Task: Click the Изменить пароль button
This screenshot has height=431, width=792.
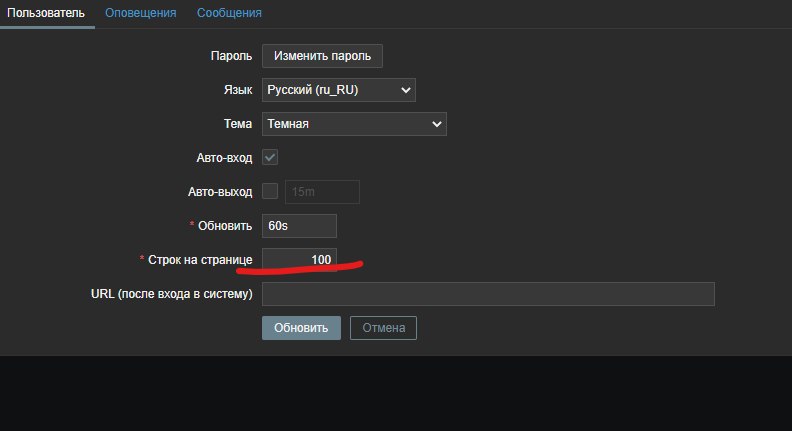Action: [322, 56]
